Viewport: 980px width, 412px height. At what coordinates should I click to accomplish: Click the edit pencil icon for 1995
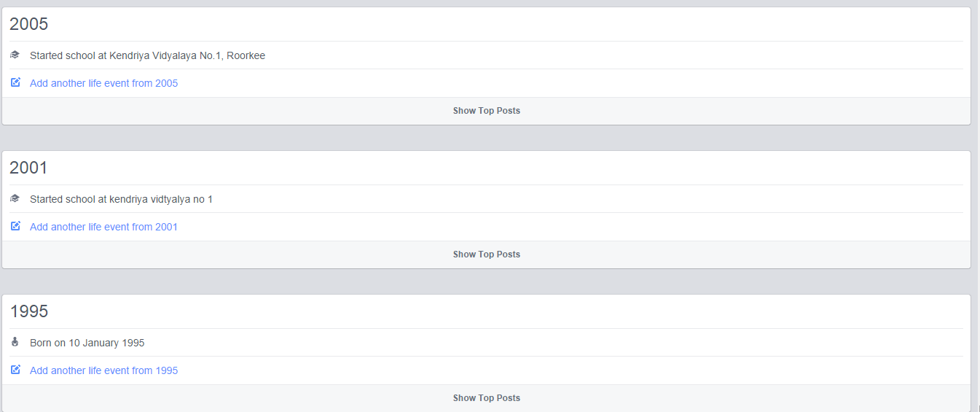(x=15, y=370)
